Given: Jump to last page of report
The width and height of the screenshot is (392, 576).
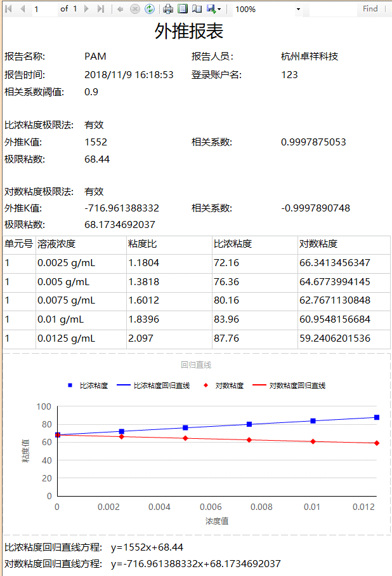Looking at the screenshot, I should [x=101, y=9].
